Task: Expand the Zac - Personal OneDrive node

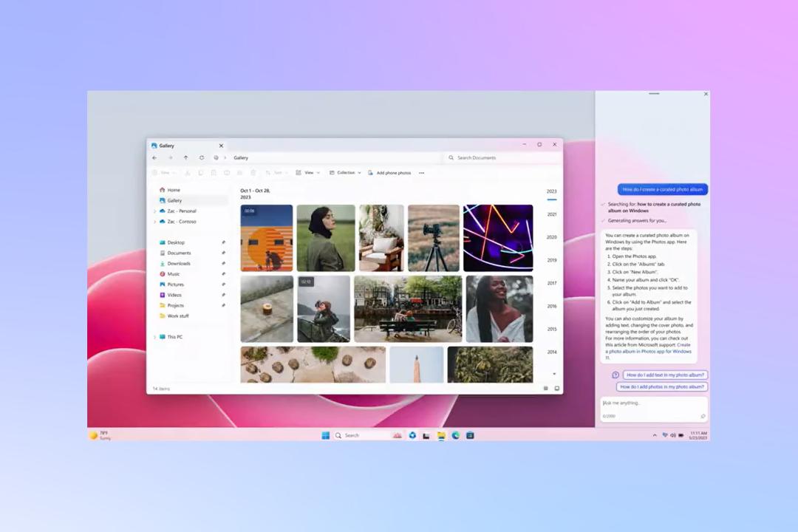Action: tap(154, 211)
